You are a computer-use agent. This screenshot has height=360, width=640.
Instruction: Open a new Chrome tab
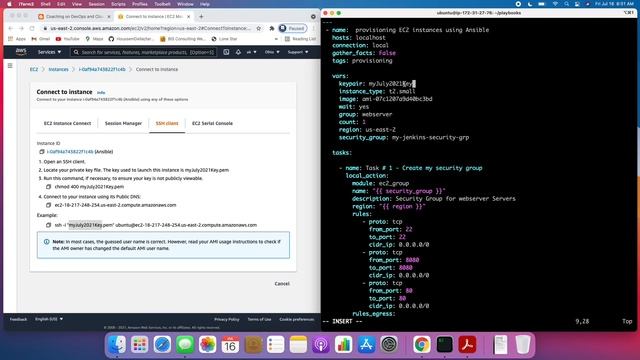(x=201, y=17)
